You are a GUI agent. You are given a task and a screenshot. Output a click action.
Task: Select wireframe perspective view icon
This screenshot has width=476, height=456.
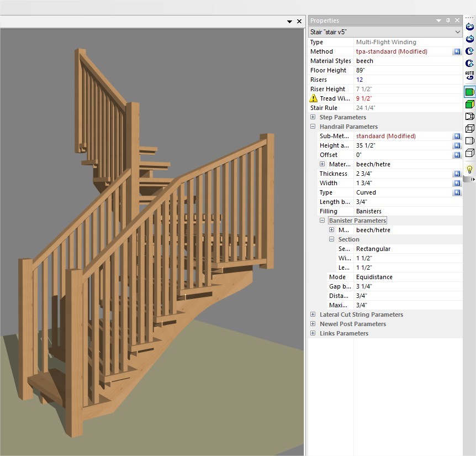(469, 117)
